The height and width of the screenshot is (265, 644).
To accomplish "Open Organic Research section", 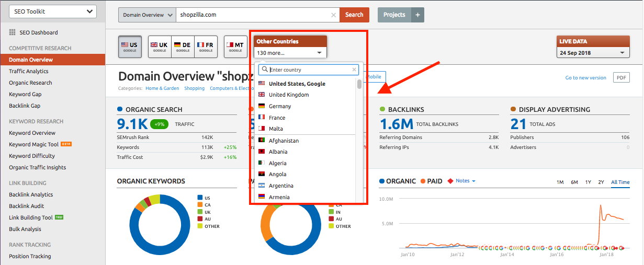I will coord(30,83).
